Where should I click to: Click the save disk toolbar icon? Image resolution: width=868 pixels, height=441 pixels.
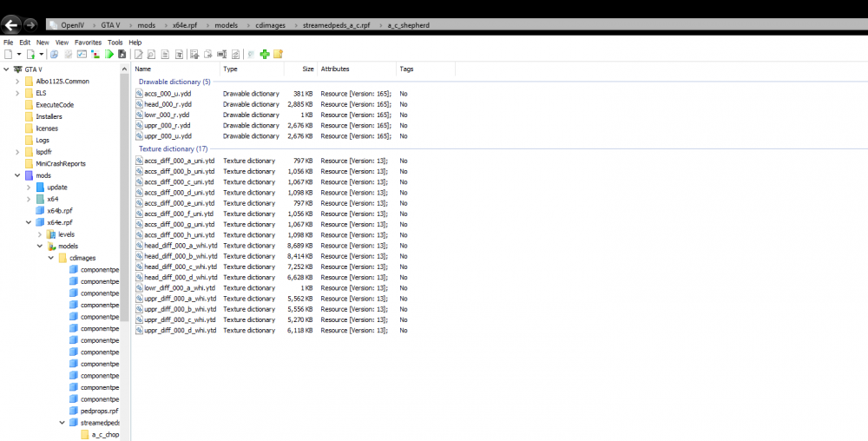[x=122, y=54]
